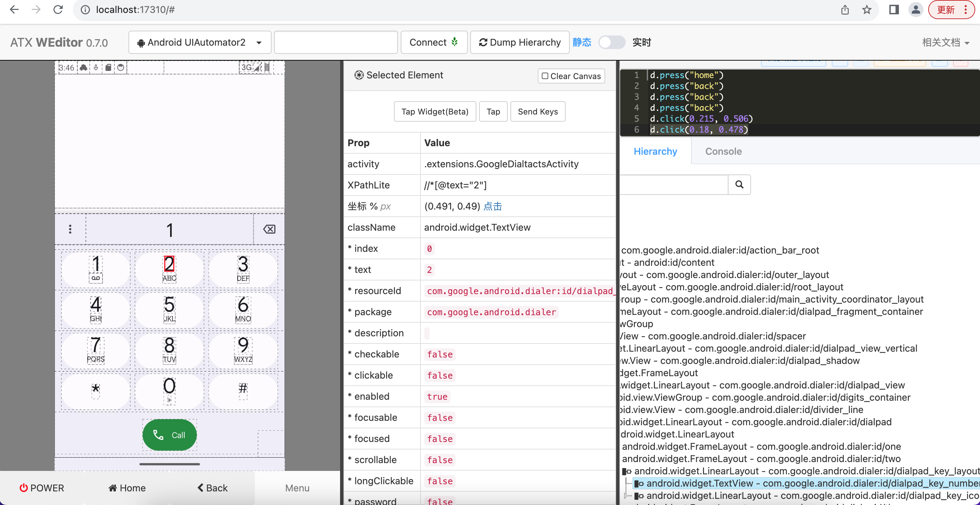This screenshot has height=505, width=980.
Task: Select the dialpad_shadow View node
Action: point(739,361)
